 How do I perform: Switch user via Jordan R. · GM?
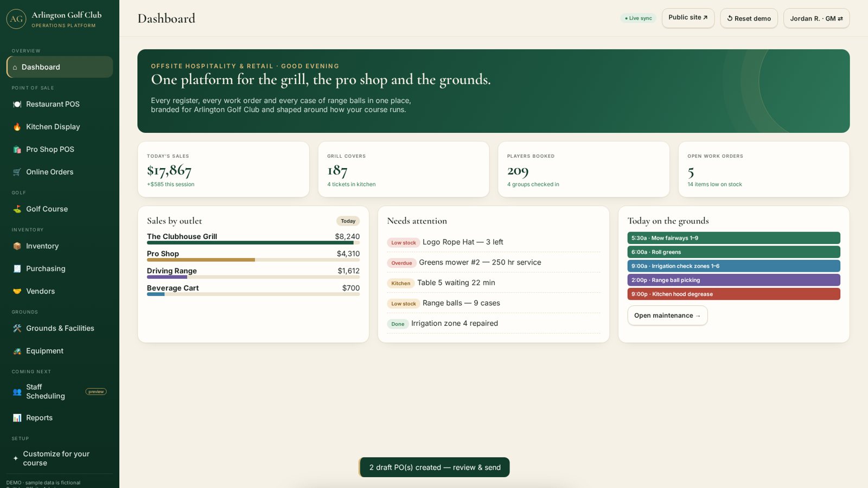click(816, 18)
